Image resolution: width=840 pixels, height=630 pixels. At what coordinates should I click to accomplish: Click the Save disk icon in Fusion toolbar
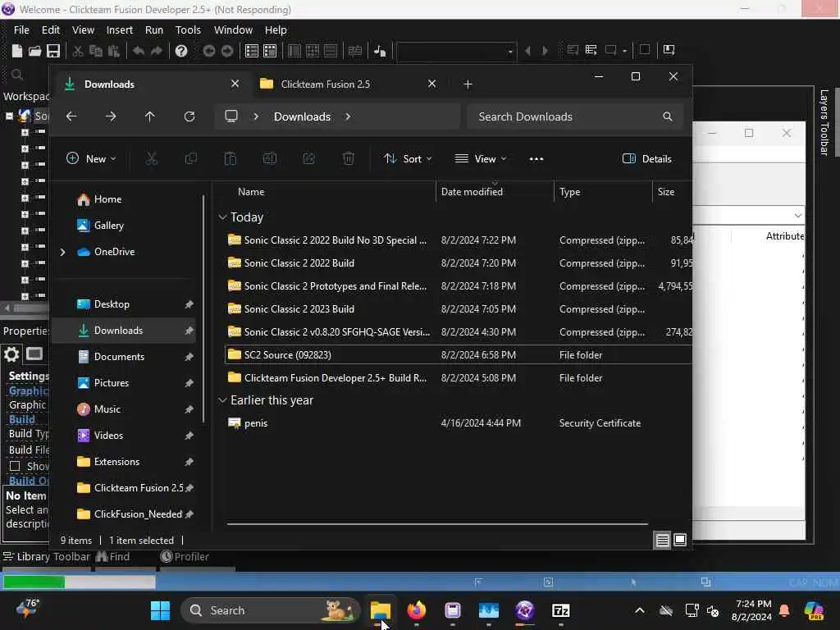click(53, 51)
